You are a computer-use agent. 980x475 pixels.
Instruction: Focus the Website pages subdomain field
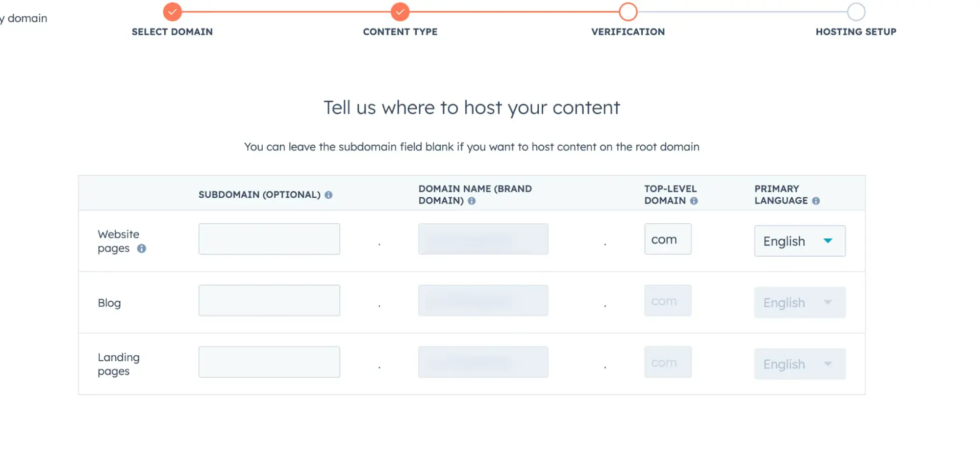[x=269, y=239]
